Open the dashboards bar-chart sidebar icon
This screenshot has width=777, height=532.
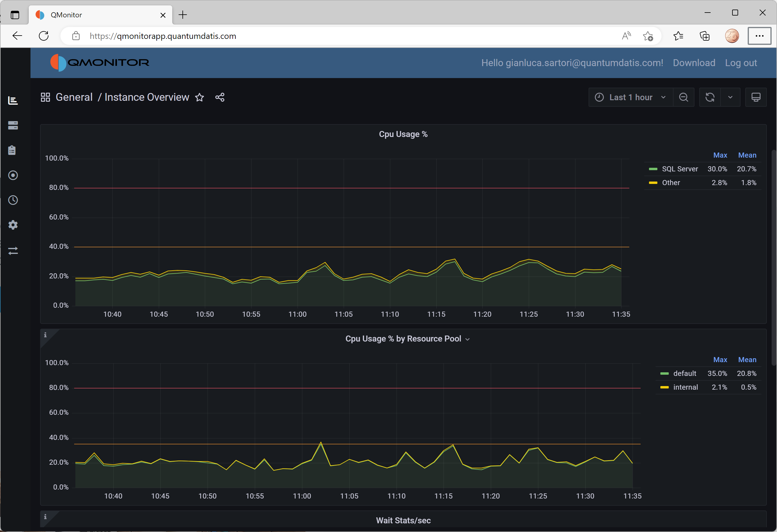click(x=13, y=100)
